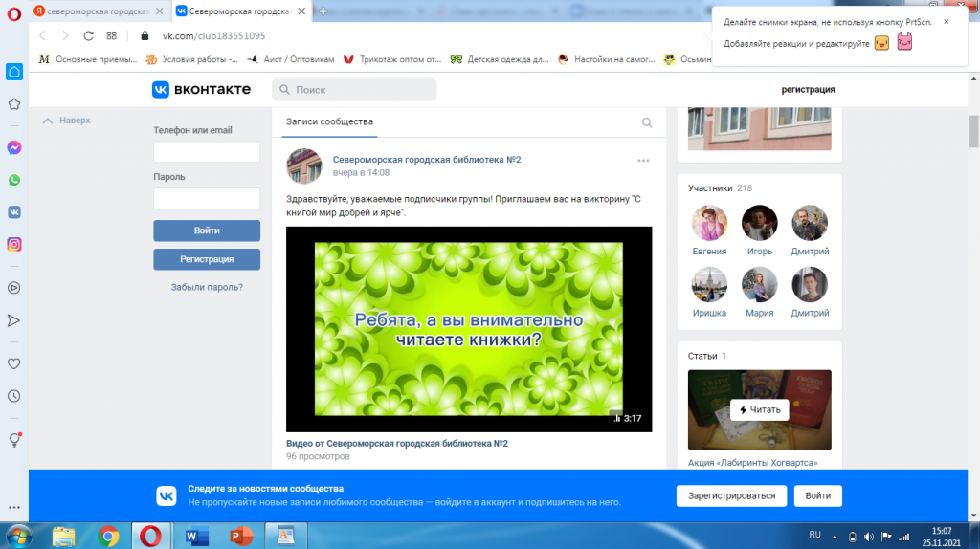Image resolution: width=980 pixels, height=549 pixels.
Task: Open Opera sidebar home icon
Action: pyautogui.click(x=13, y=72)
